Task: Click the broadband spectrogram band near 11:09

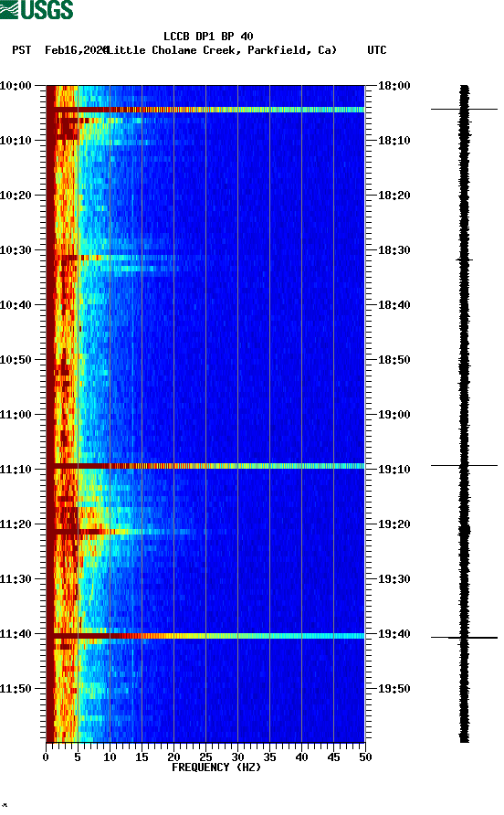Action: 205,466
